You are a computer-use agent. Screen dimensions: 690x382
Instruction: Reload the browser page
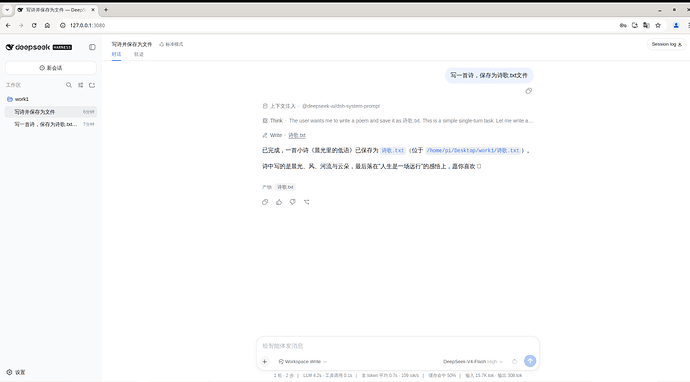(x=34, y=26)
